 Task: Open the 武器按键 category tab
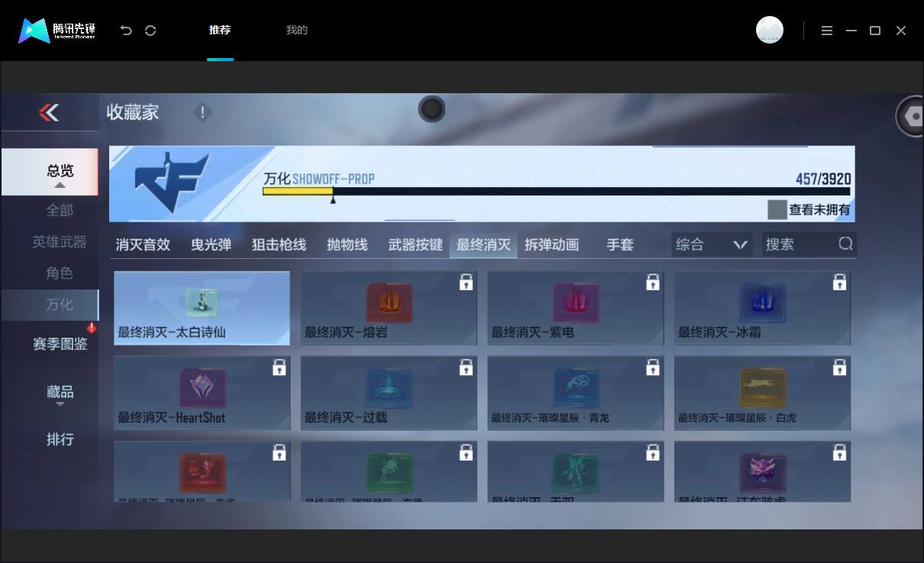415,244
